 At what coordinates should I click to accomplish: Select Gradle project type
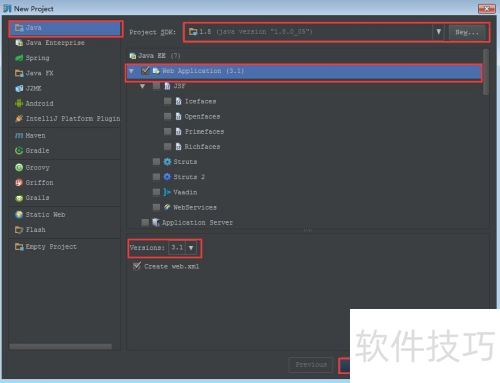point(65,151)
